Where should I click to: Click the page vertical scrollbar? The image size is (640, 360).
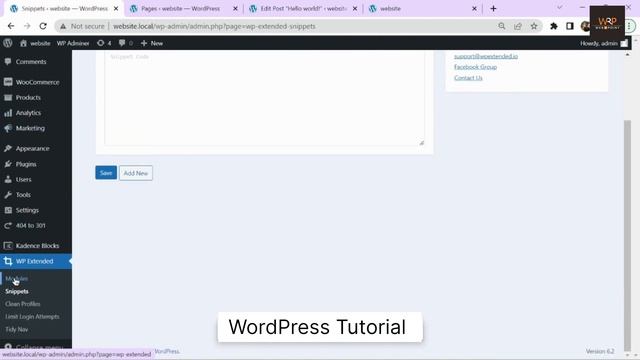tap(627, 235)
